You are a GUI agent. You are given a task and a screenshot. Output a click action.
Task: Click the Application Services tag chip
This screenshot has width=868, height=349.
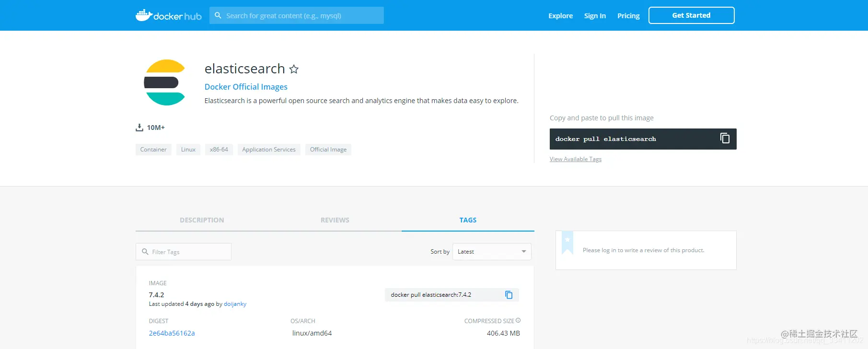tap(269, 150)
